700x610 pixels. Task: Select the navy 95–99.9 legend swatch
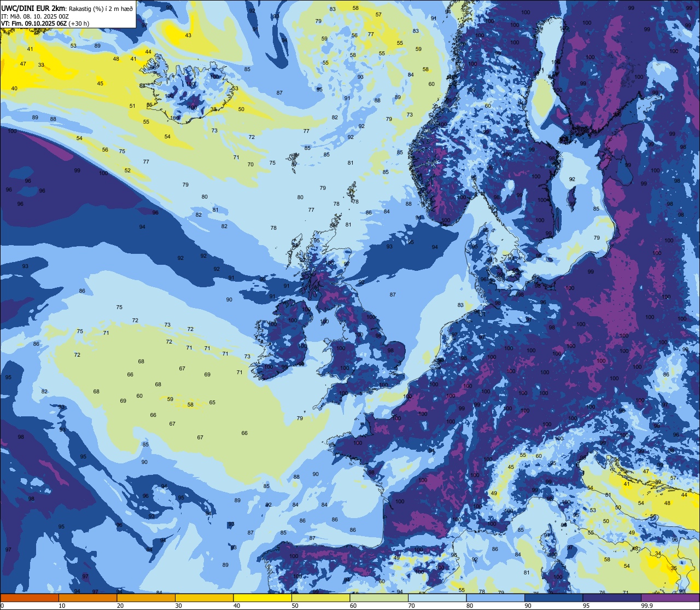pyautogui.click(x=612, y=598)
